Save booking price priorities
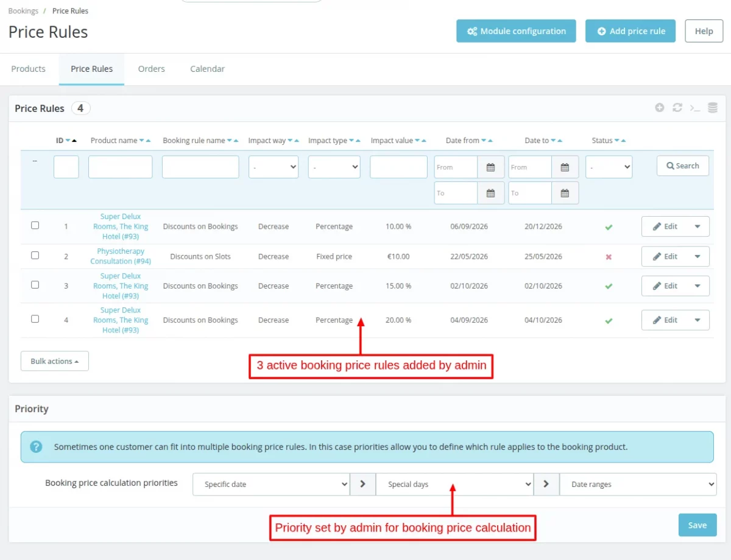 coord(697,525)
